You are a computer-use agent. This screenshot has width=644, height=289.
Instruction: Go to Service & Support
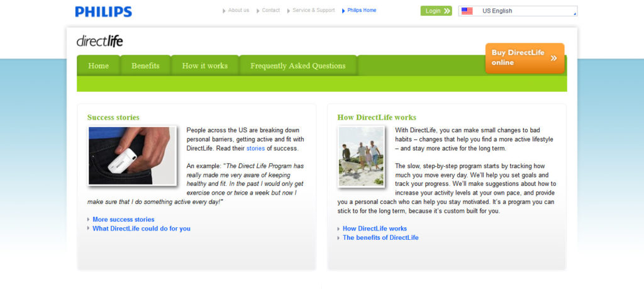(x=314, y=10)
